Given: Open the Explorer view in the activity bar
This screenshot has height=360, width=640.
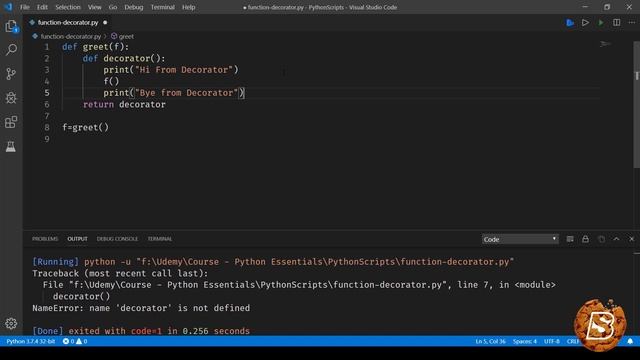Looking at the screenshot, I should point(11,26).
